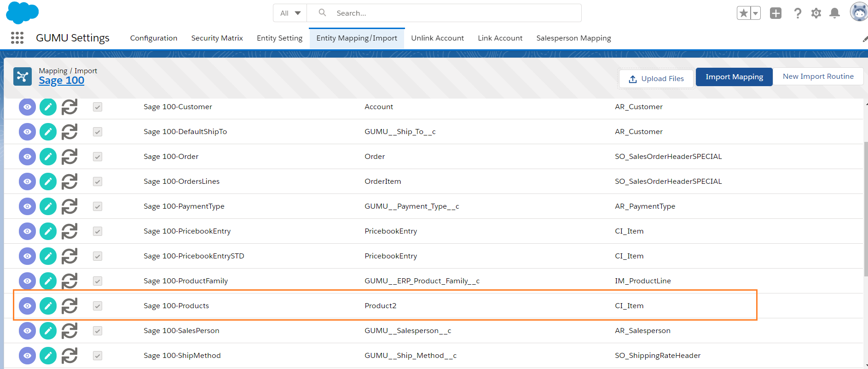The height and width of the screenshot is (369, 868).
Task: View the Sage 100-DefaultShipTo mapping
Action: [27, 132]
